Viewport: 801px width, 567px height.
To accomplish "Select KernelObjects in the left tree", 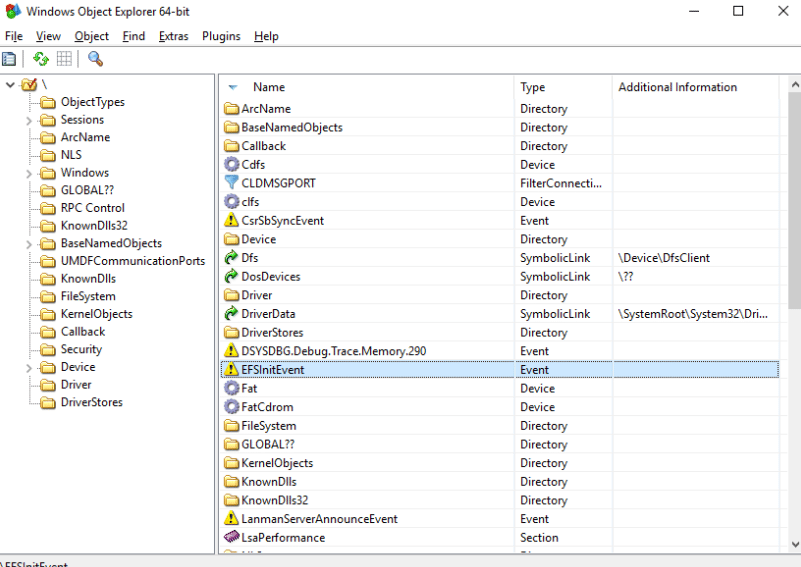I will pyautogui.click(x=96, y=314).
